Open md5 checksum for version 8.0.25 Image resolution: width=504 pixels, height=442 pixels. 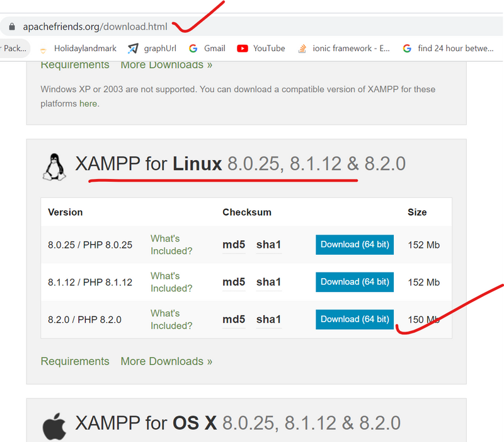click(x=234, y=245)
